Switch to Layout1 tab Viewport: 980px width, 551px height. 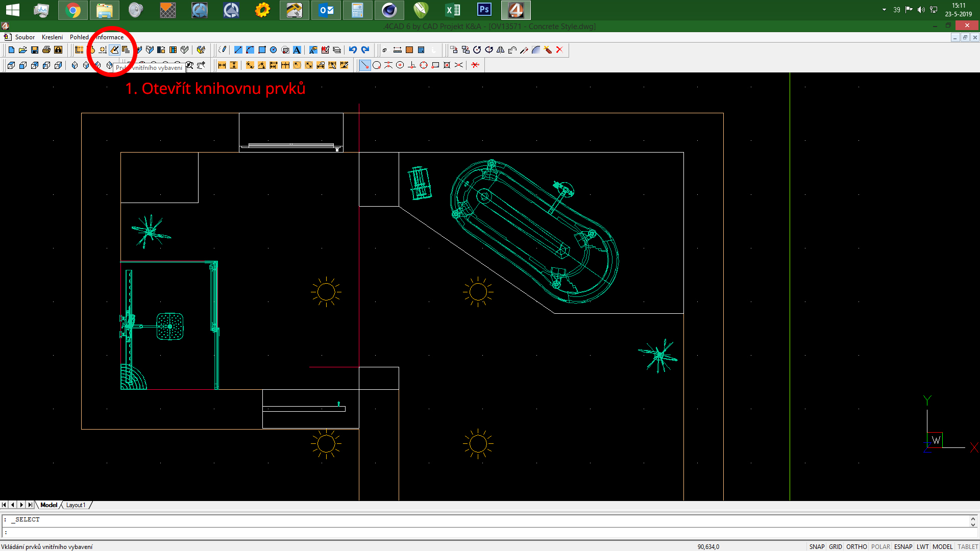coord(76,505)
